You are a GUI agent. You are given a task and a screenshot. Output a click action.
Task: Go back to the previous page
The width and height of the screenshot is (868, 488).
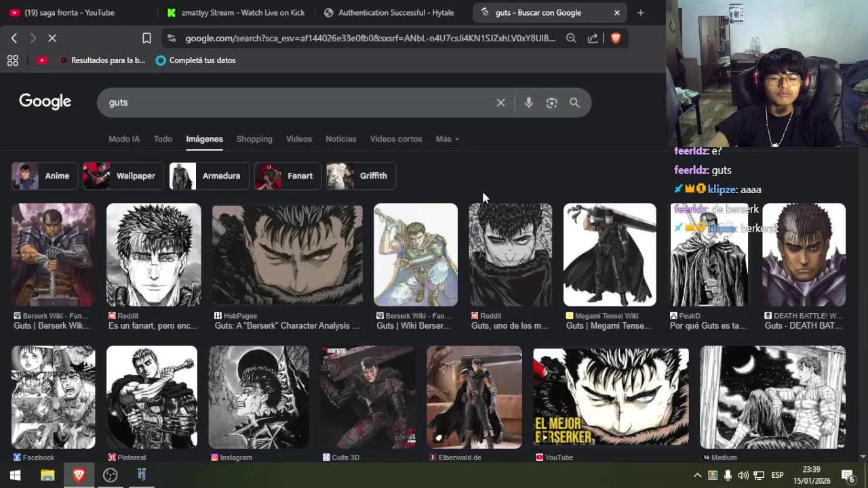(x=14, y=39)
